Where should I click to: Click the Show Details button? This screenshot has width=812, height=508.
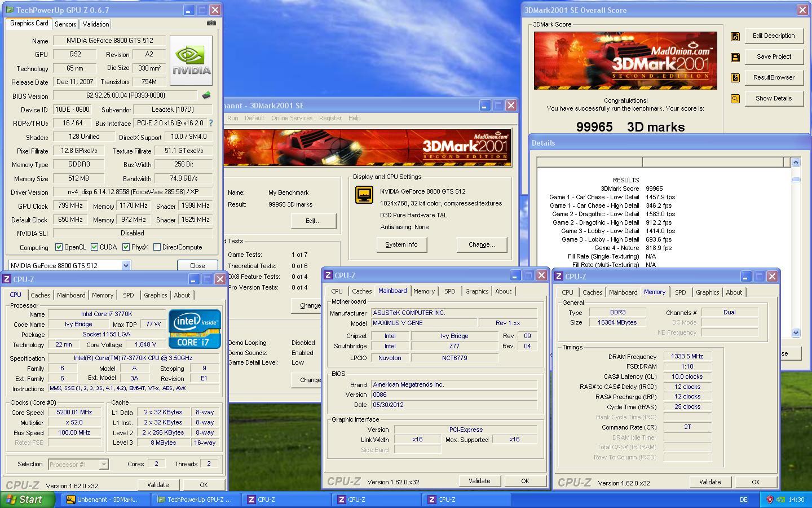(774, 98)
